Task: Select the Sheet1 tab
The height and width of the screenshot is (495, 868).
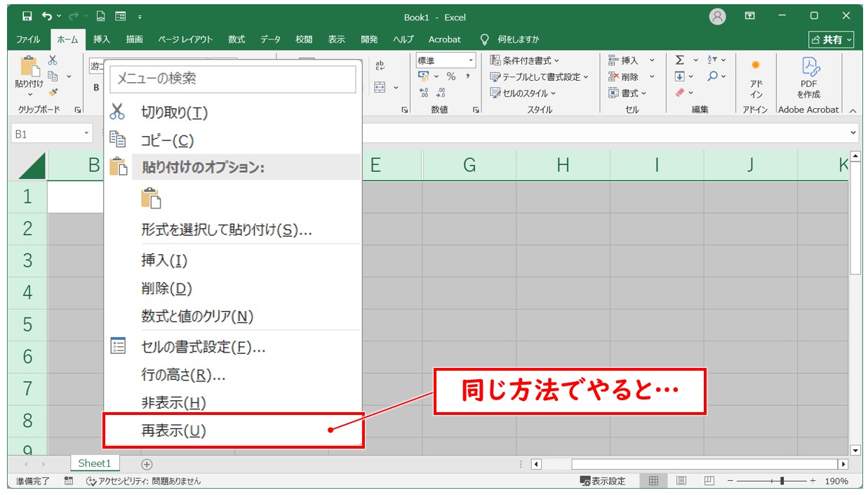Action: (x=95, y=463)
